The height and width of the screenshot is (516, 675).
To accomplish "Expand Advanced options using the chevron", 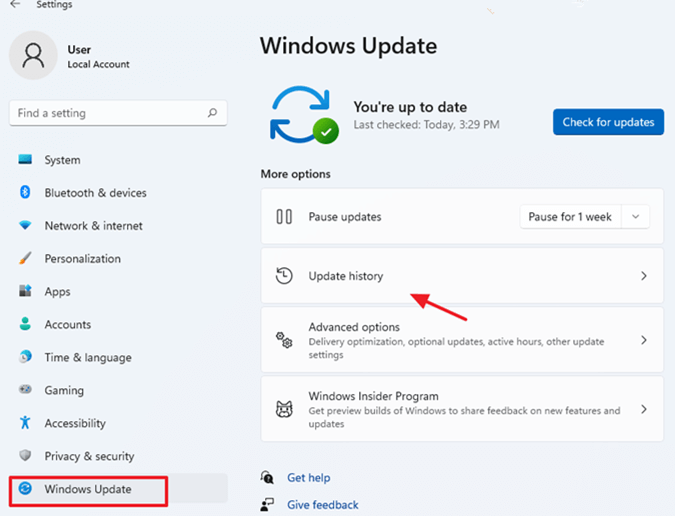I will pos(644,340).
